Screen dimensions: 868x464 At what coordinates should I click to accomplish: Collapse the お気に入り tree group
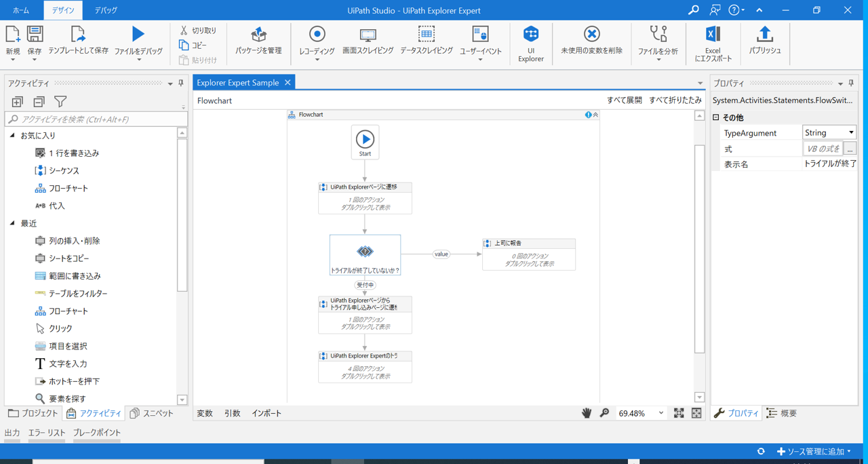(12, 136)
